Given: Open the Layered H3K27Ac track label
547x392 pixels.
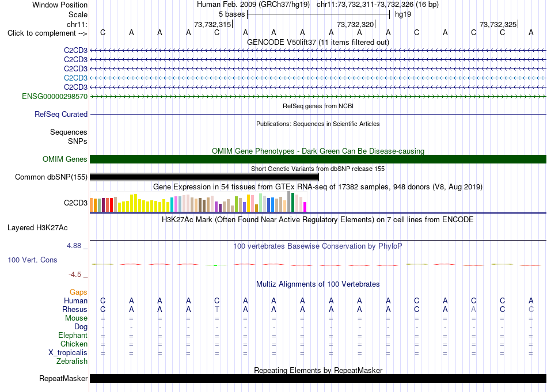Looking at the screenshot, I should point(37,228).
